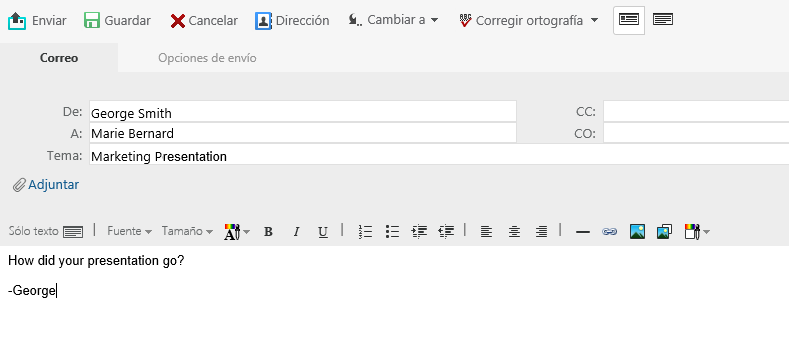This screenshot has width=789, height=362.
Task: Click the CO blind copy field
Action: [x=696, y=133]
